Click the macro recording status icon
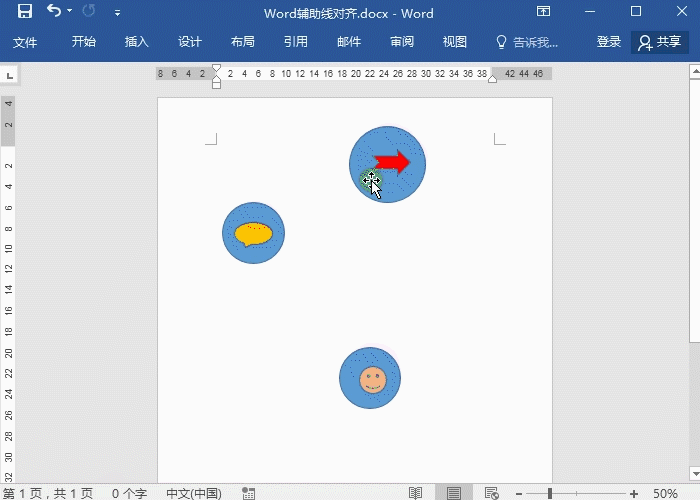The width and height of the screenshot is (700, 500). pyautogui.click(x=249, y=493)
